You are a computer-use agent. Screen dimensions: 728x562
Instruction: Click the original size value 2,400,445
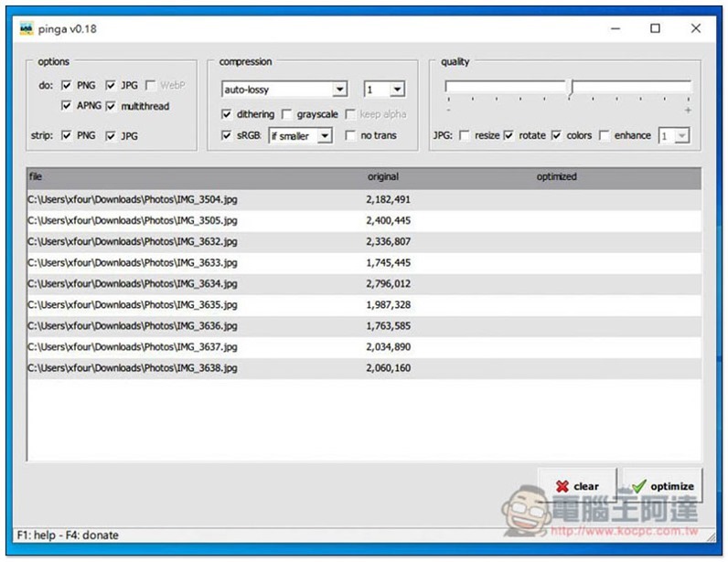(388, 220)
